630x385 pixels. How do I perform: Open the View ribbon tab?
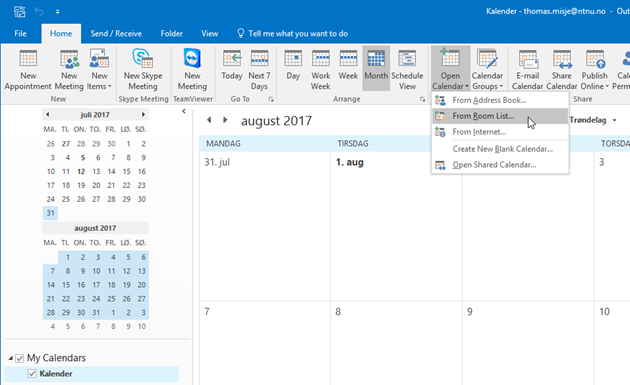(x=209, y=33)
